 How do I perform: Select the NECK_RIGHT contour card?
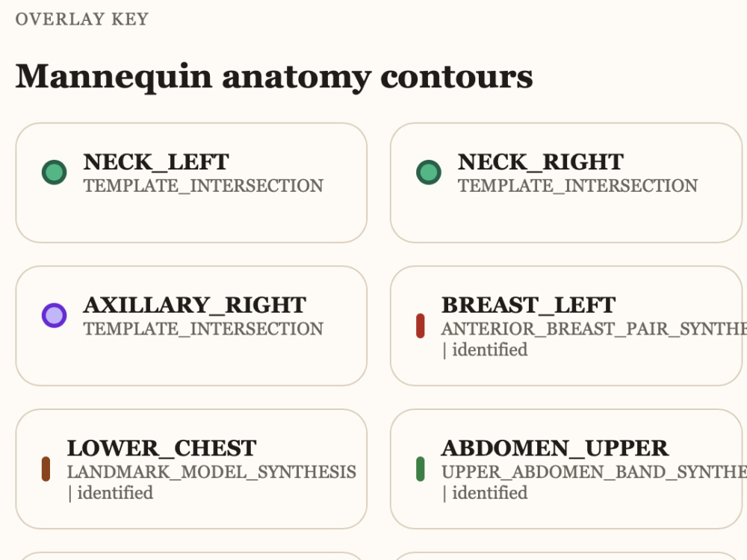566,183
